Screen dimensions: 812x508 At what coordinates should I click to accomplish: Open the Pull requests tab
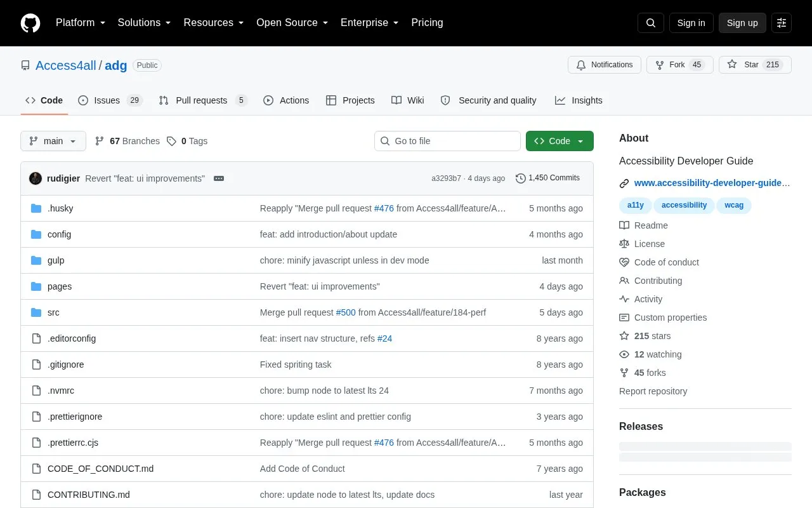pos(202,100)
